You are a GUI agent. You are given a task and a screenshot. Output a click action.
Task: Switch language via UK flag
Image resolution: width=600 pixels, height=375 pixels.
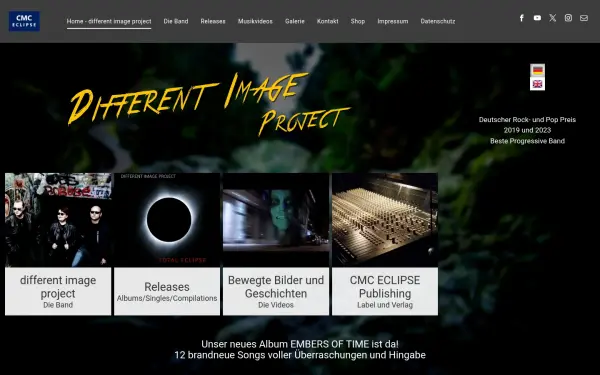point(537,84)
